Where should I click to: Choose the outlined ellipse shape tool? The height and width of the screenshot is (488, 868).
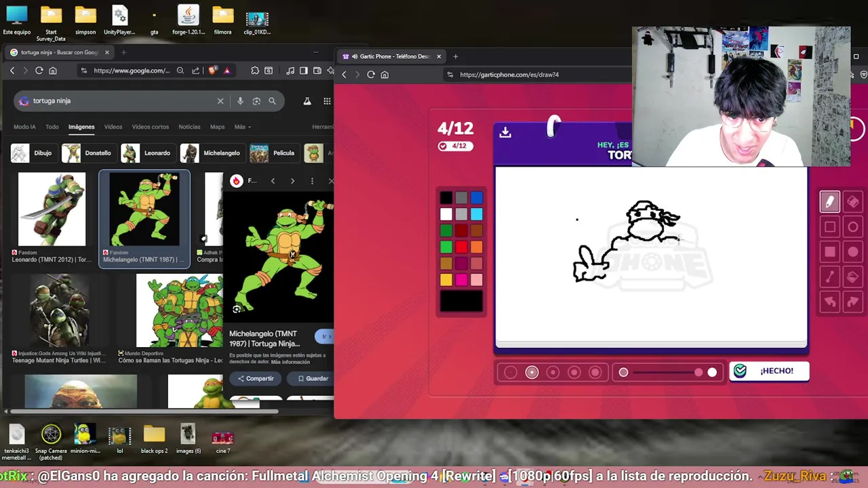point(853,227)
